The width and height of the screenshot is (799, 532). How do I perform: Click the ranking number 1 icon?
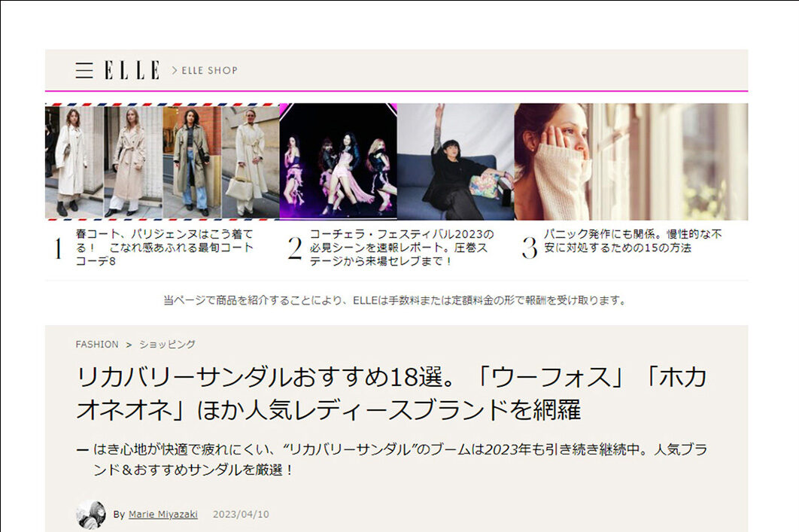58,249
